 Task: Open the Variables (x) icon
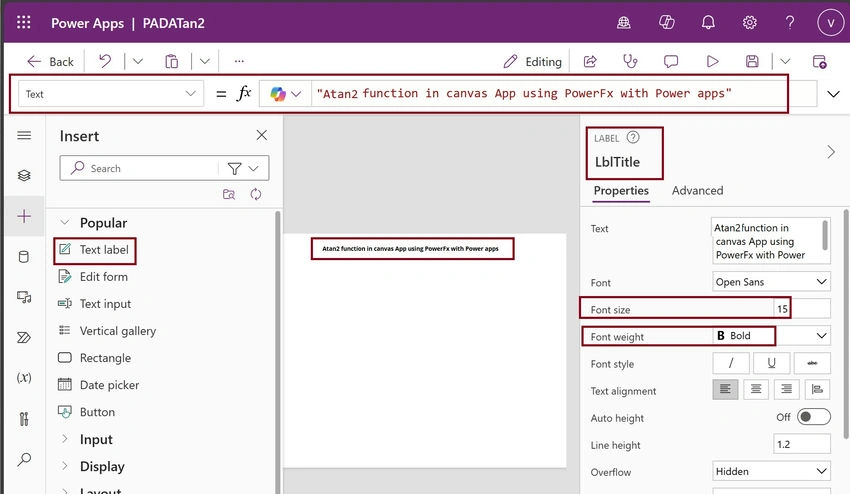24,377
